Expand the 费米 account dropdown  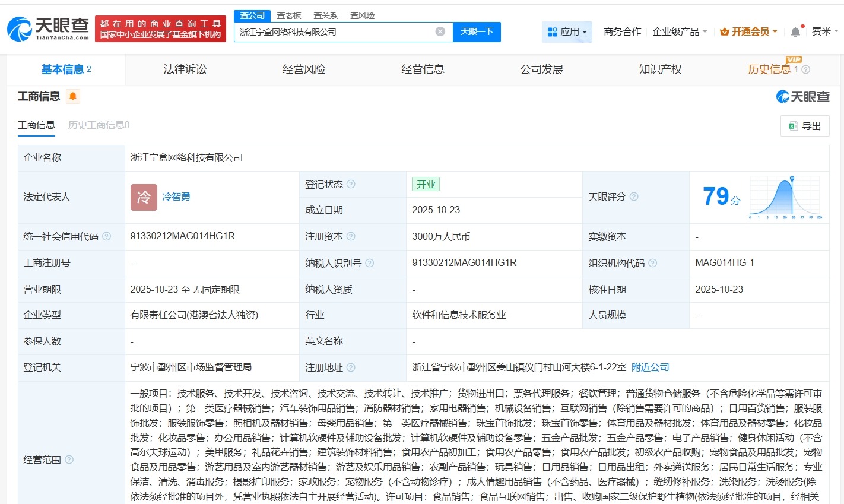pyautogui.click(x=824, y=31)
